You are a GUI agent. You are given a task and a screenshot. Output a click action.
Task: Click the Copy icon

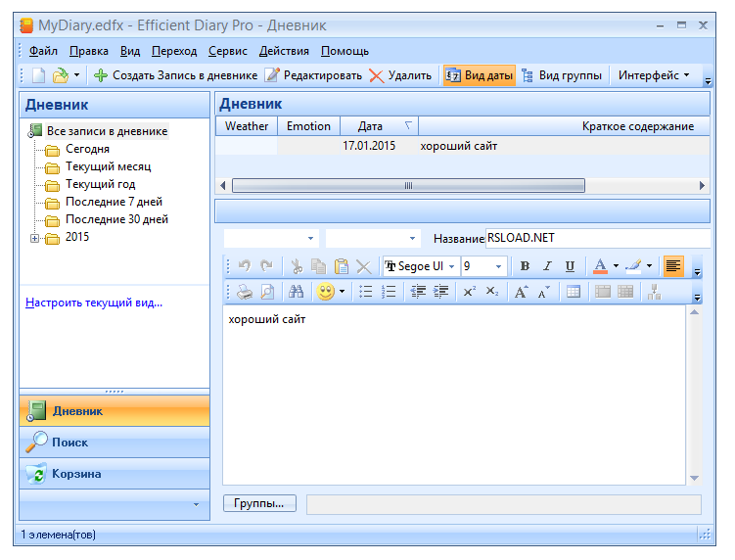tap(319, 266)
